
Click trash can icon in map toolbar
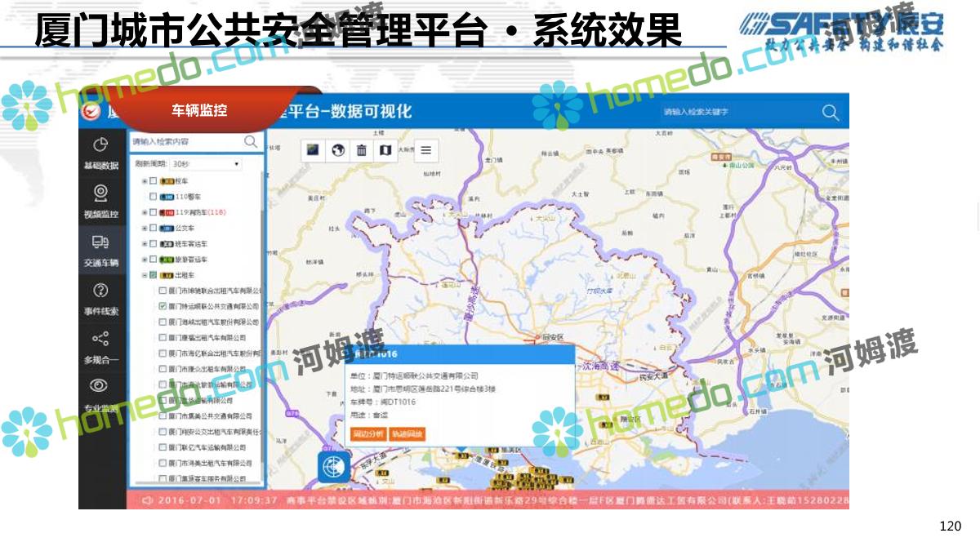pos(361,150)
